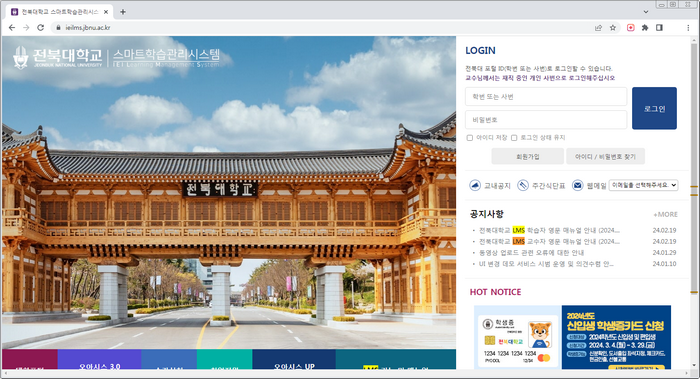Screen dimensions: 700x379
Task: Click the browser forward arrow
Action: click(x=26, y=28)
